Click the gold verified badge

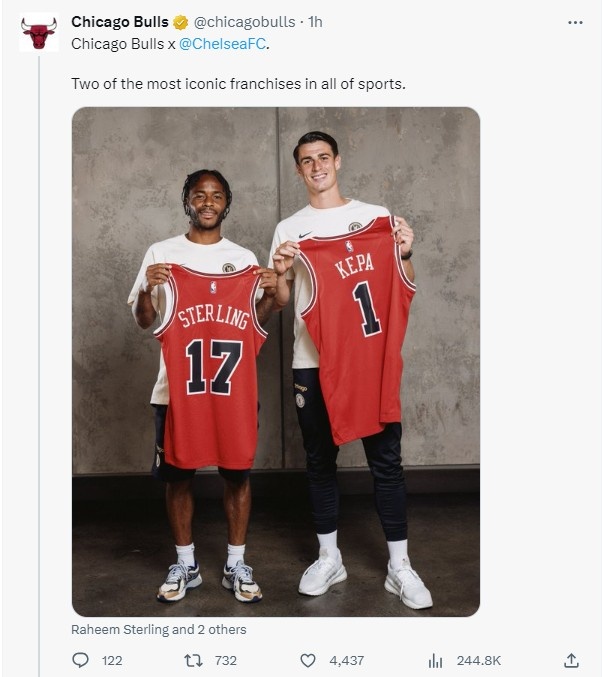pyautogui.click(x=180, y=22)
